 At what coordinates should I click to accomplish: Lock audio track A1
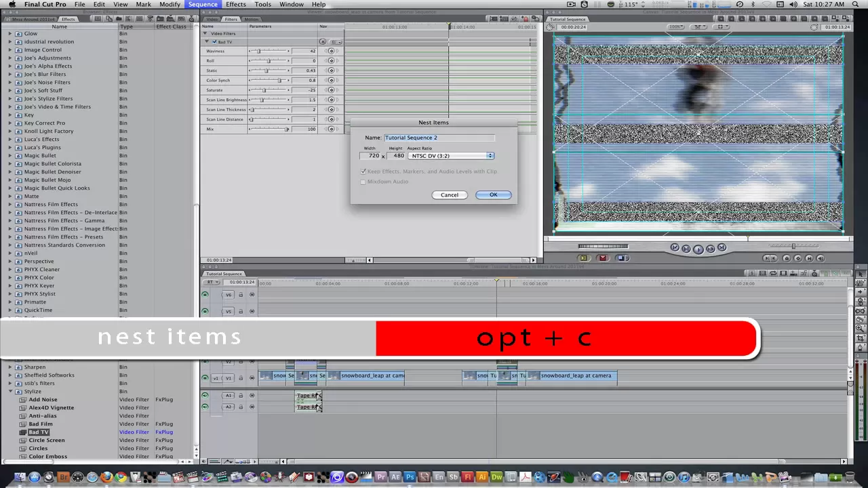240,395
